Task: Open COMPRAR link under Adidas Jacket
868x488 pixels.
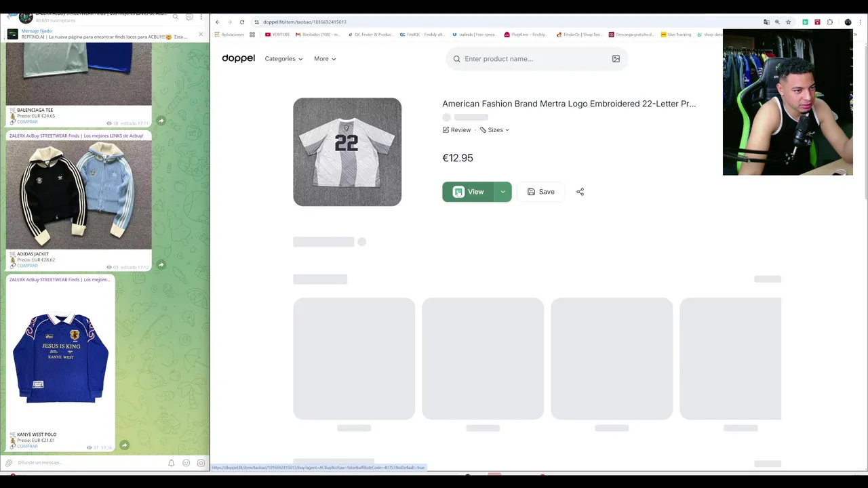Action: pyautogui.click(x=27, y=266)
